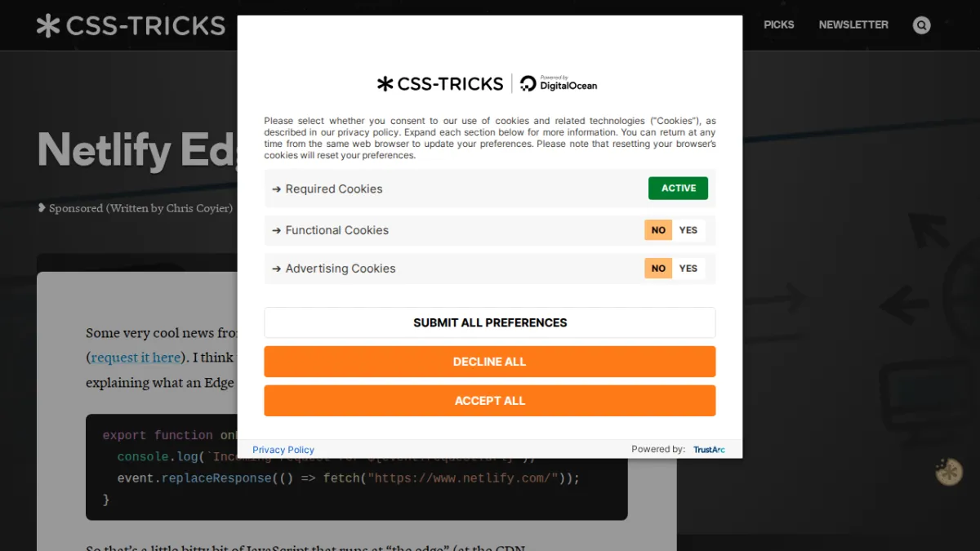This screenshot has width=980, height=551.
Task: Set Functional Cookies to NO
Action: point(658,230)
